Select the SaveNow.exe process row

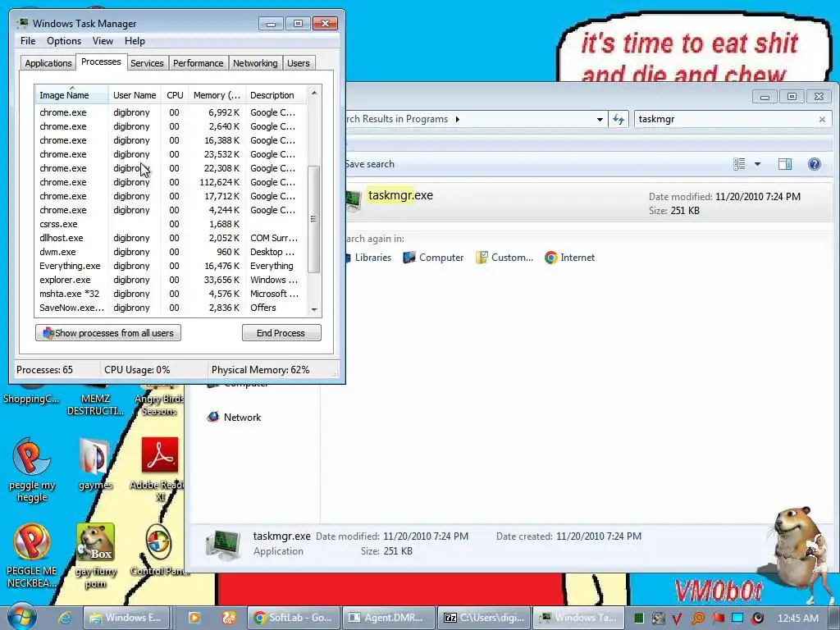point(171,308)
